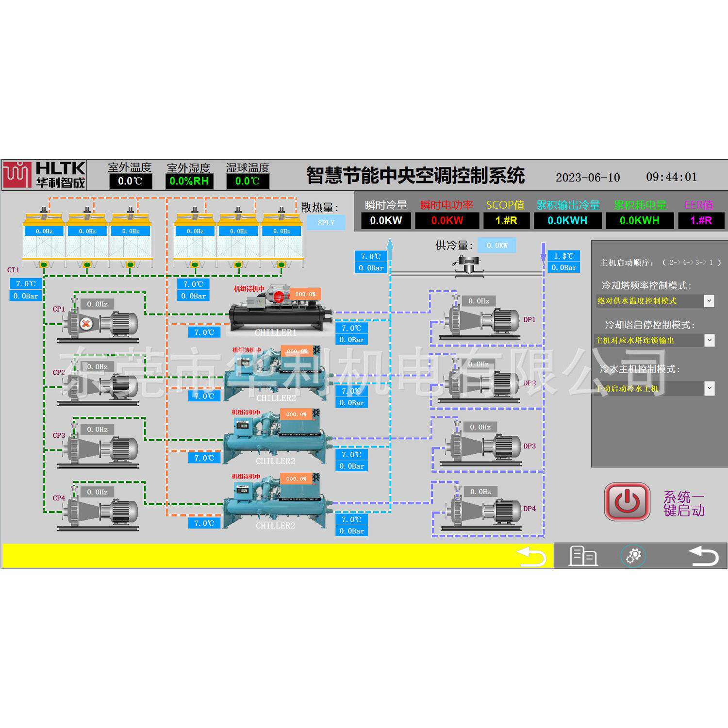Image resolution: width=728 pixels, height=728 pixels.
Task: Click the back arrow on the yellow bar
Action: pyautogui.click(x=531, y=556)
